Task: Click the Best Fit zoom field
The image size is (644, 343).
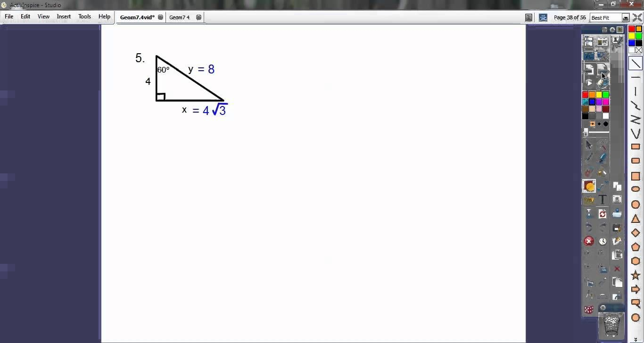Action: coord(606,18)
